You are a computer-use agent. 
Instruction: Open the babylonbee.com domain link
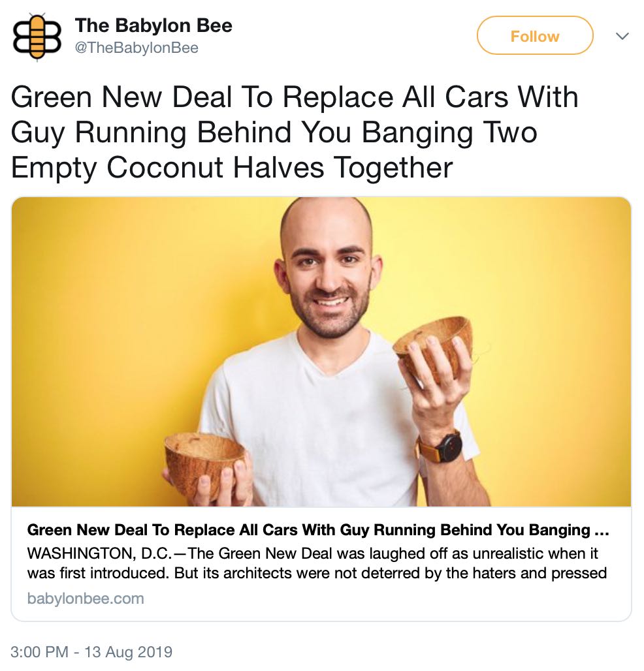[x=86, y=599]
